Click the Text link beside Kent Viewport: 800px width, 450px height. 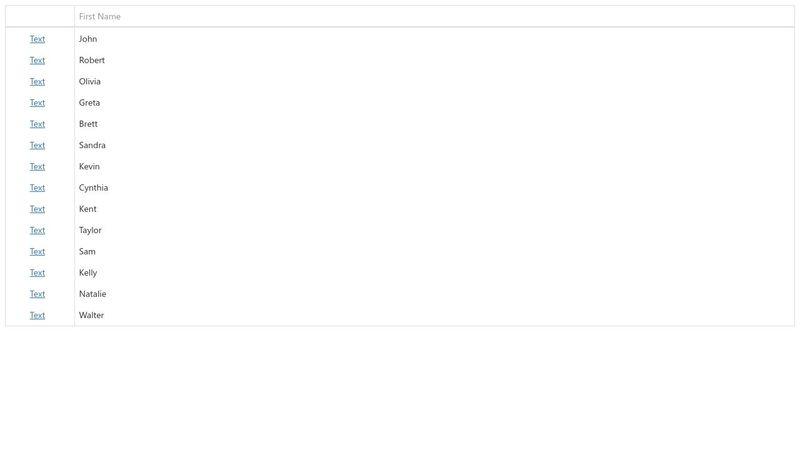click(x=37, y=209)
